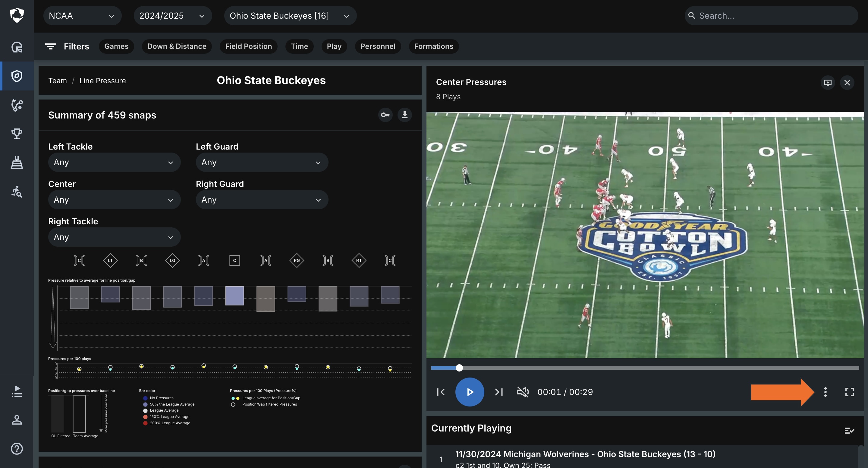Expand the Left Guard dropdown
This screenshot has width=868, height=468.
point(262,163)
